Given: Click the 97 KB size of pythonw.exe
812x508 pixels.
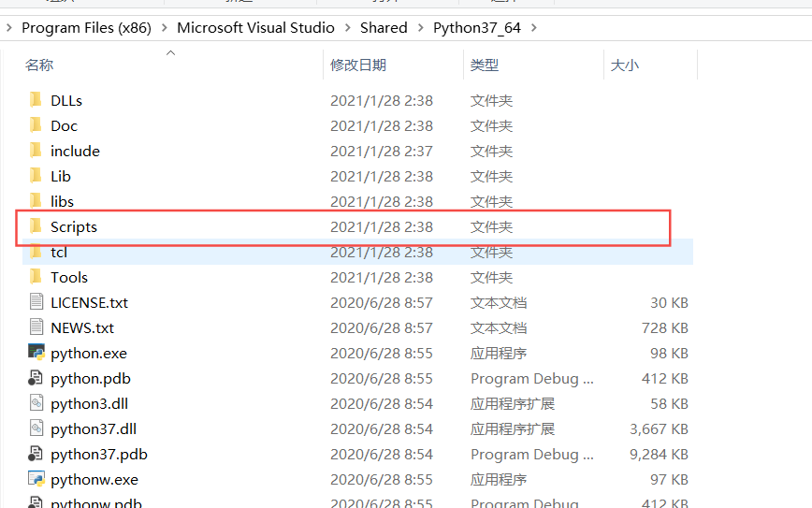Looking at the screenshot, I should click(669, 480).
